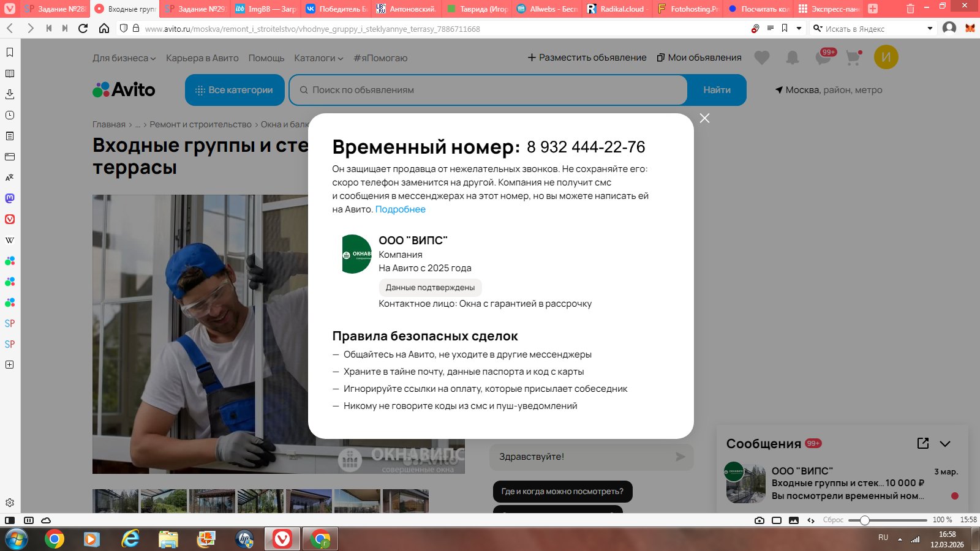Switch to the 'Антоновский' tab
Screen dimensions: 980x551
pyautogui.click(x=406, y=9)
